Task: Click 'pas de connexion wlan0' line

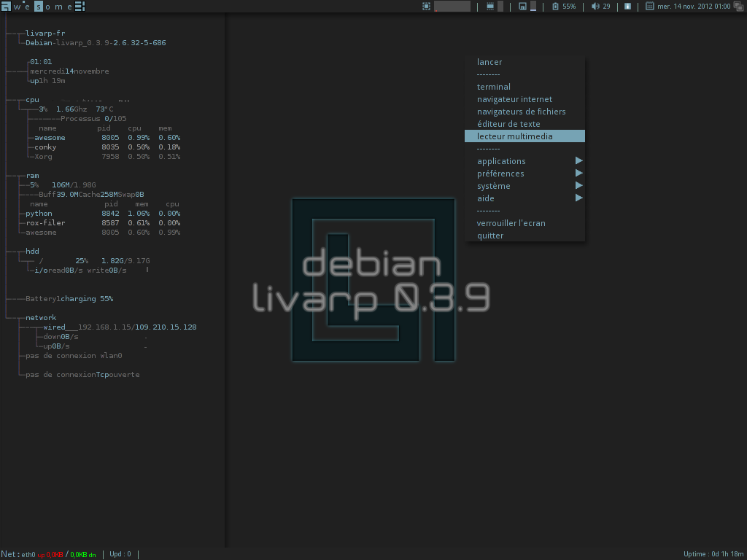Action: [x=74, y=356]
